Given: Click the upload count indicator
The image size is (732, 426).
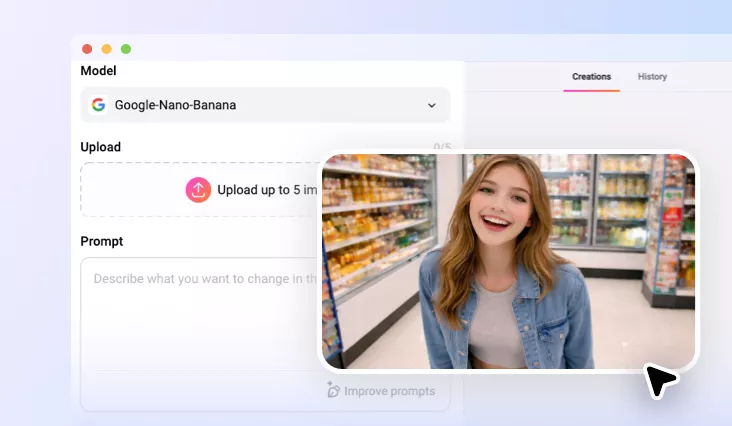Looking at the screenshot, I should click(x=441, y=147).
